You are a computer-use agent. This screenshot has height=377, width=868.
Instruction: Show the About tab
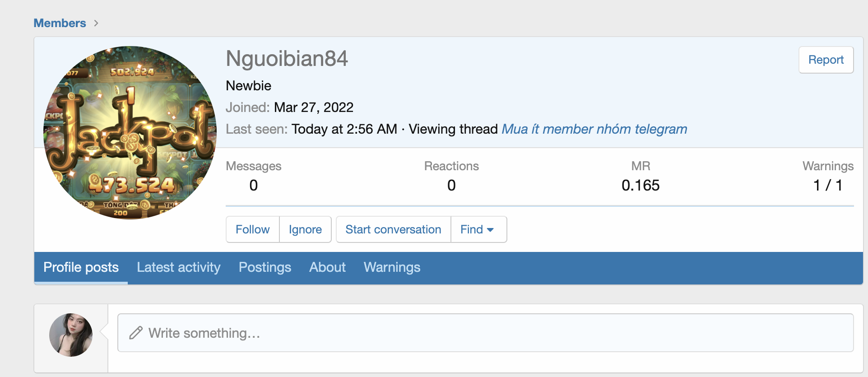[x=327, y=267]
